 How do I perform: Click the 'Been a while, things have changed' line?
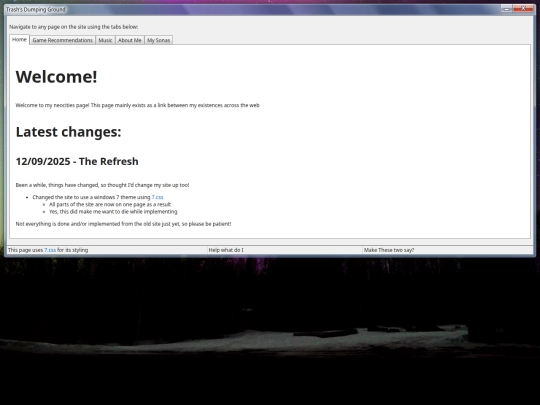(x=102, y=185)
